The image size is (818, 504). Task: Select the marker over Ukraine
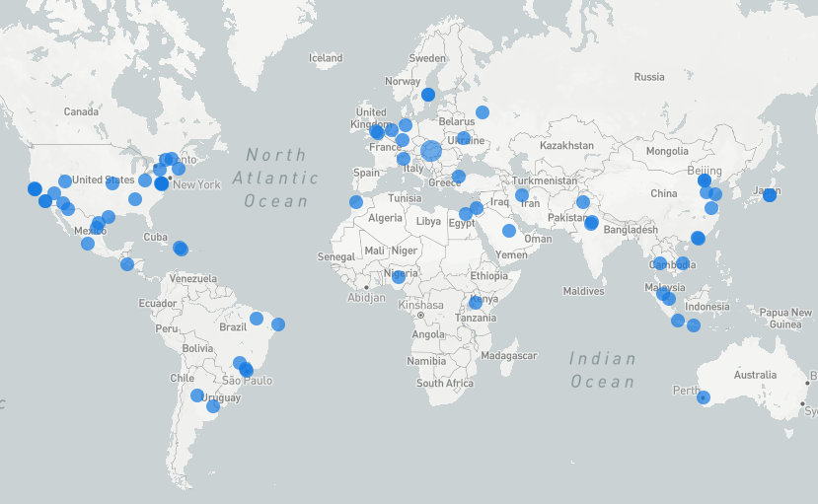pos(464,138)
